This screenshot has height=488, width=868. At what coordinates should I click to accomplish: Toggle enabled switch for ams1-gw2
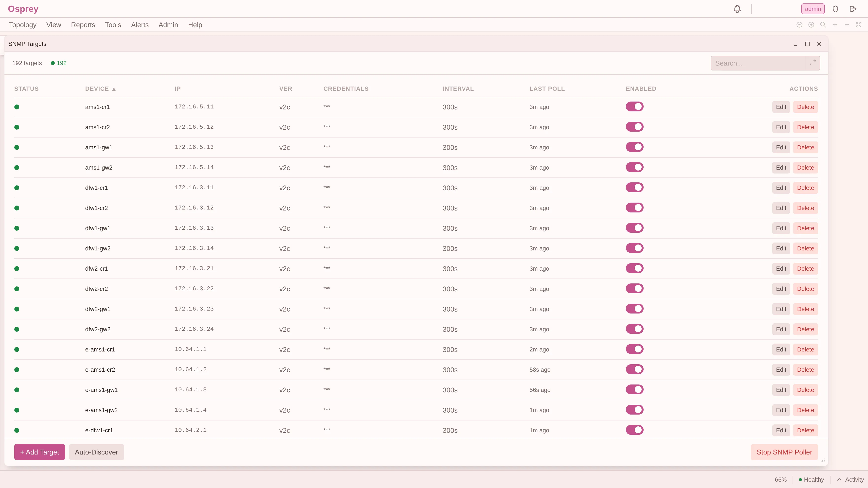[634, 167]
